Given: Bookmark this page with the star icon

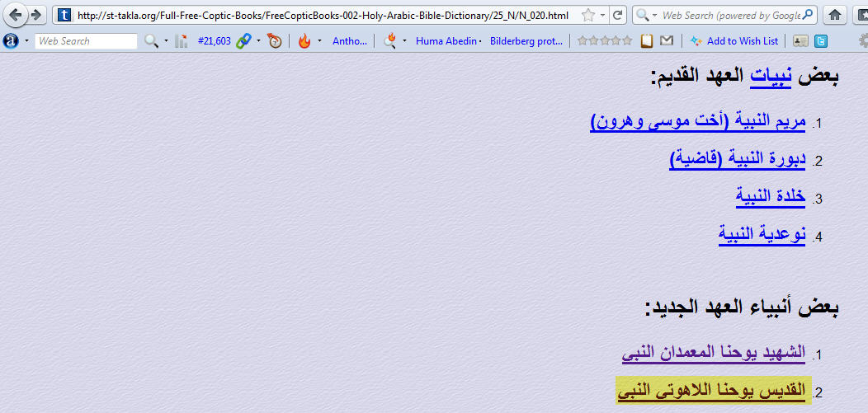Looking at the screenshot, I should click(587, 15).
